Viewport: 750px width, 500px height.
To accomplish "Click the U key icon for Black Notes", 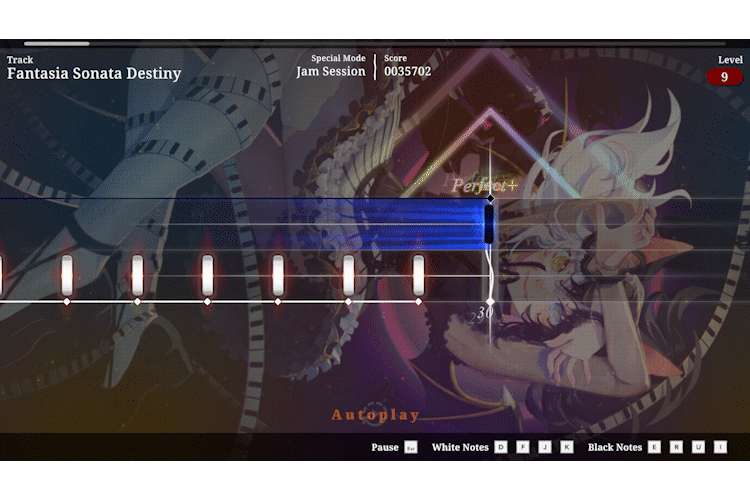I will tap(698, 447).
